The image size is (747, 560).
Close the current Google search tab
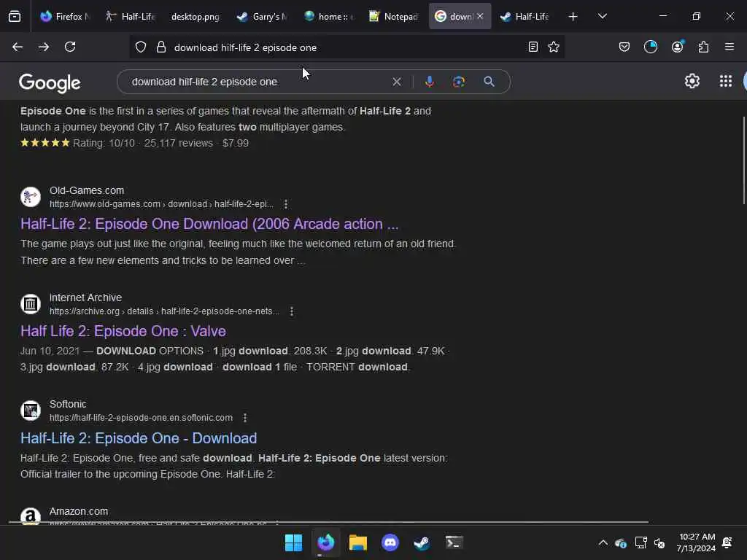(x=480, y=16)
